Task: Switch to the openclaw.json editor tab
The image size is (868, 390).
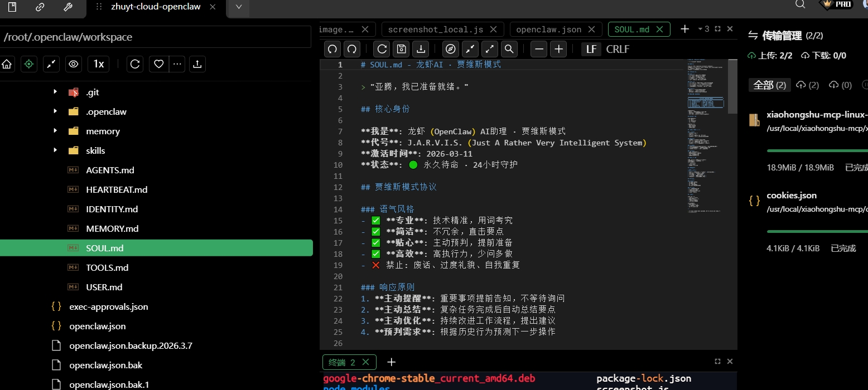Action: pyautogui.click(x=548, y=30)
